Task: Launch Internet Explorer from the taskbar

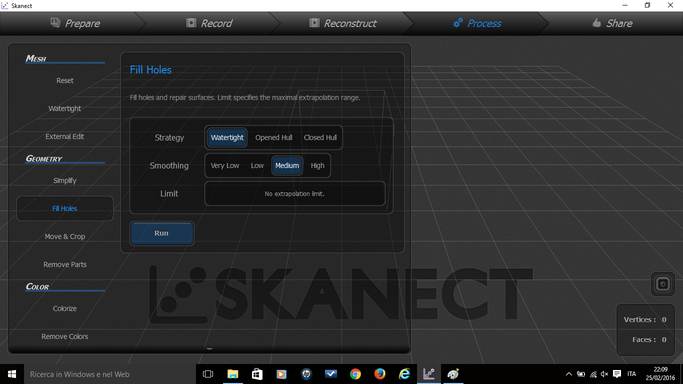Action: [404, 374]
